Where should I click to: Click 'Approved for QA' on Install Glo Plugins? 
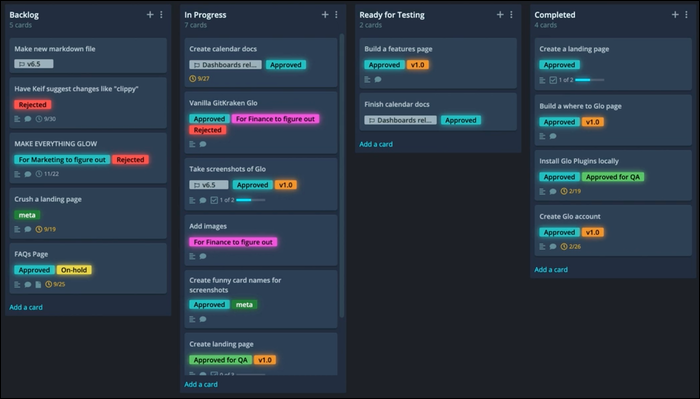pyautogui.click(x=613, y=177)
